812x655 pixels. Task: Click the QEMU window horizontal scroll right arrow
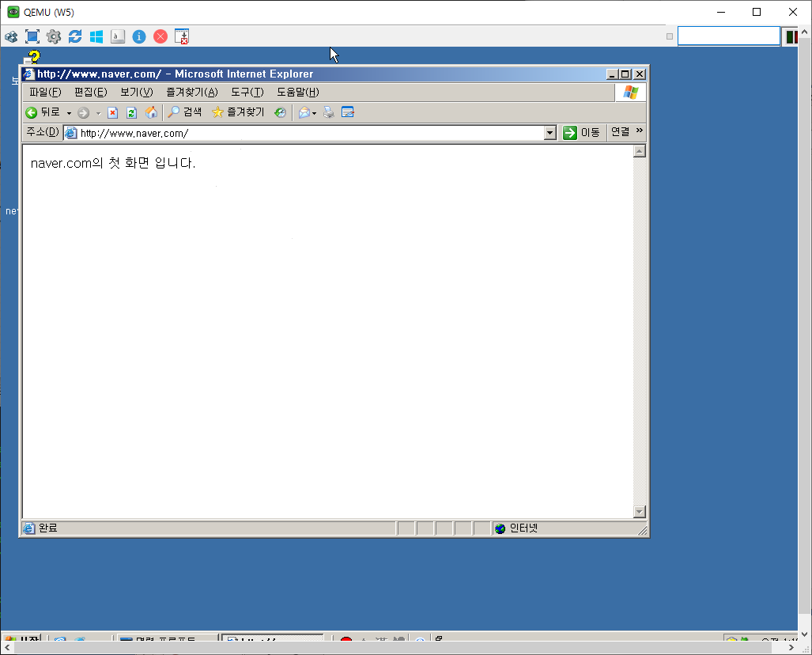791,647
